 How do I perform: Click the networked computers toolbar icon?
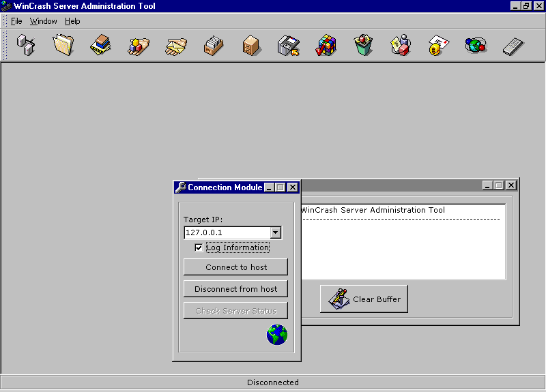[x=26, y=46]
